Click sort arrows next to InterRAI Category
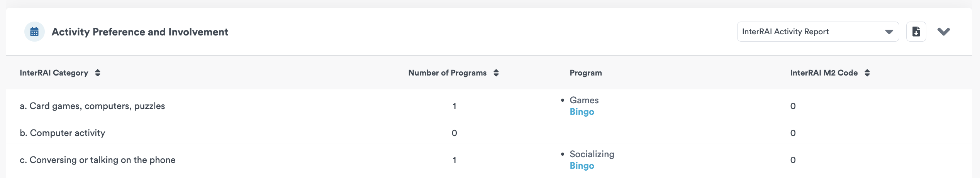Image resolution: width=980 pixels, height=178 pixels. pyautogui.click(x=98, y=73)
